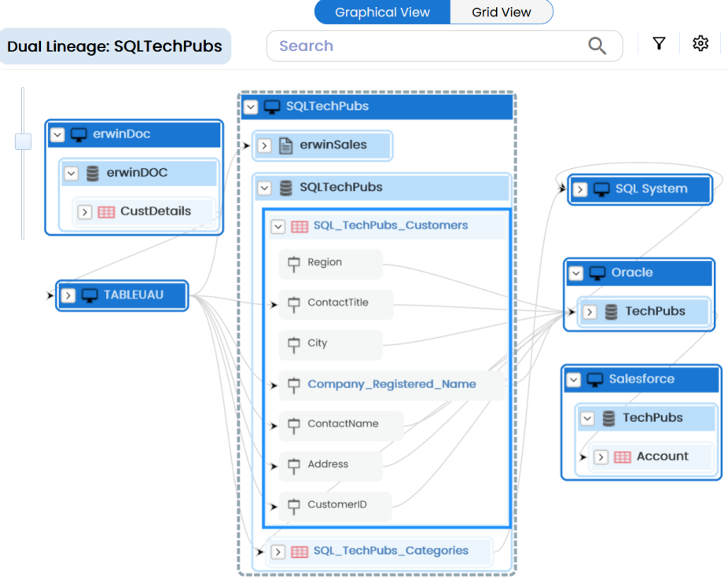Image resolution: width=728 pixels, height=579 pixels.
Task: Collapse the erwinDOC database node
Action: pyautogui.click(x=71, y=174)
